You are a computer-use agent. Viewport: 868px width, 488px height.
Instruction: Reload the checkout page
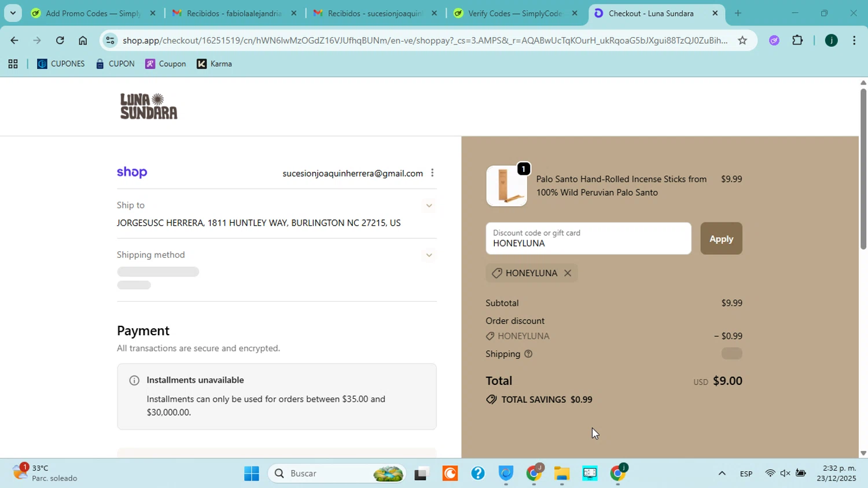pyautogui.click(x=60, y=41)
